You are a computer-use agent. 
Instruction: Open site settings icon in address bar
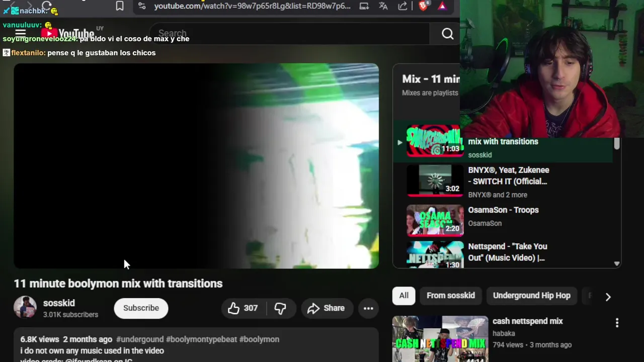pyautogui.click(x=142, y=6)
